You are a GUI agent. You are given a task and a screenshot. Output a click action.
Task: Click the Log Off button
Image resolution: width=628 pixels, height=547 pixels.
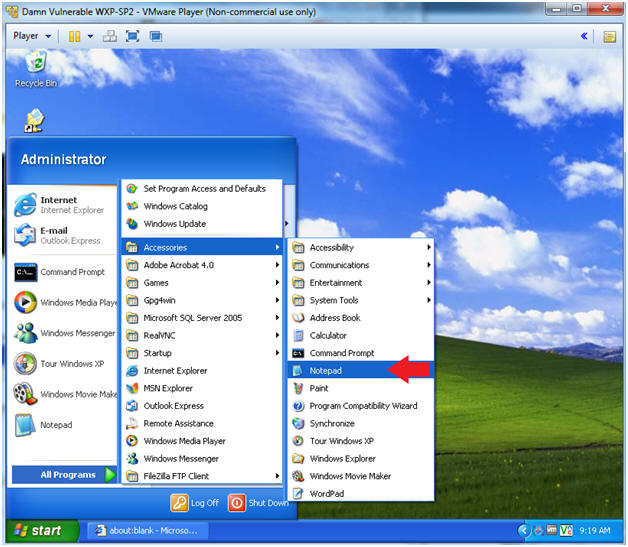(x=195, y=503)
